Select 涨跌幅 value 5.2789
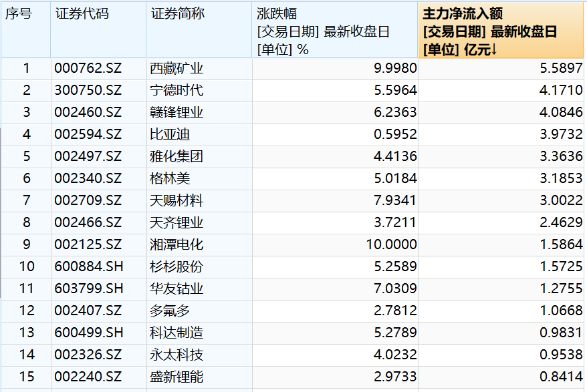587x392 pixels. [395, 333]
